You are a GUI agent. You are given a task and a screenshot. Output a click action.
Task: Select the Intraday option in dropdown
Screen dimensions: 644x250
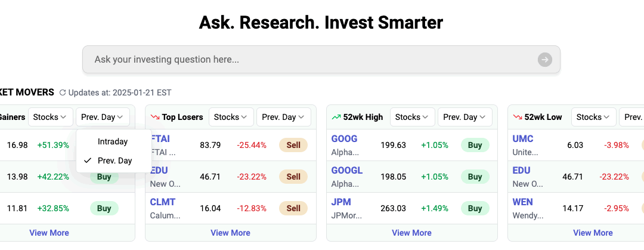click(113, 142)
